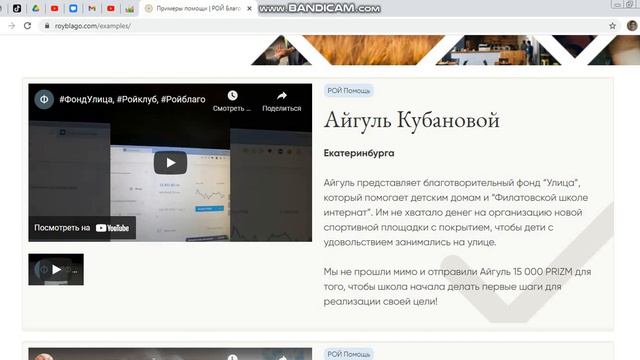Image resolution: width=640 pixels, height=360 pixels.
Task: Play the ФондУлица YouTube video
Action: 170,162
